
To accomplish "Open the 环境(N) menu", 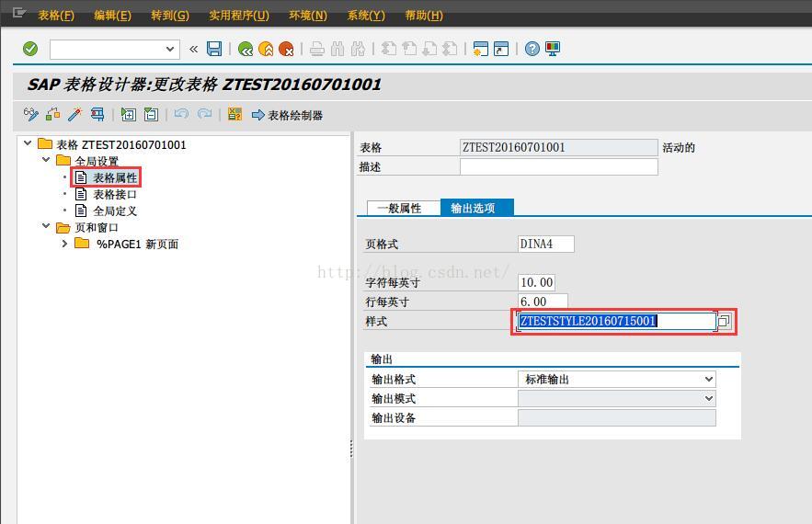I will tap(308, 16).
